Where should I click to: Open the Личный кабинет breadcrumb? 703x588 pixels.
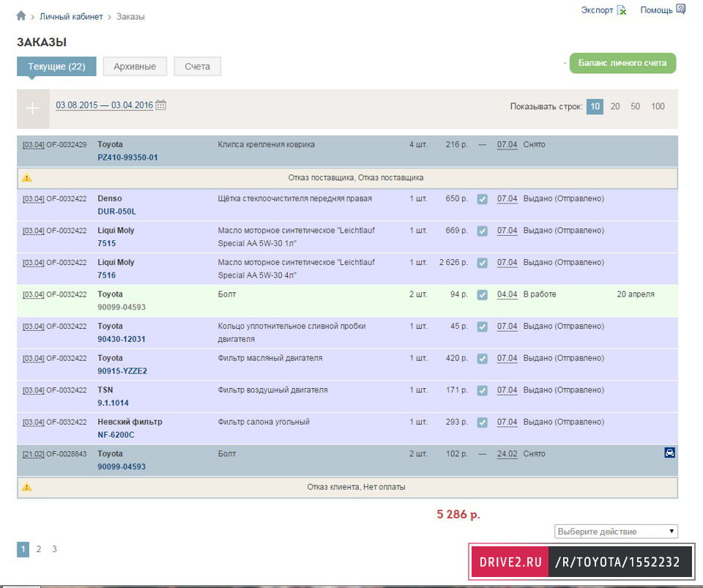pos(71,17)
